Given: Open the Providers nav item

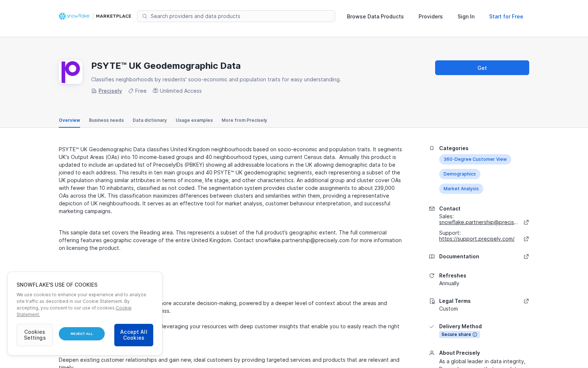Looking at the screenshot, I should (x=431, y=17).
